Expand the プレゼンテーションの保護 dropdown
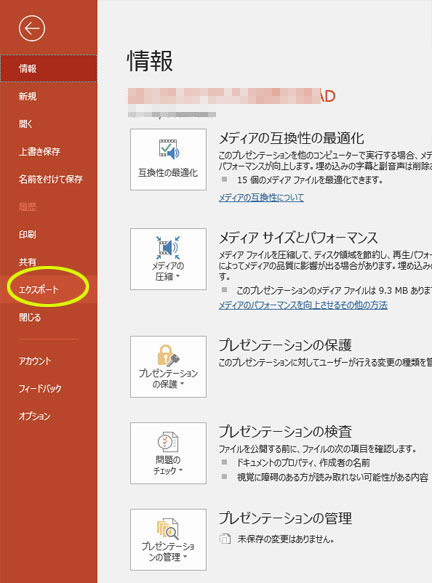Screen dimensions: 432x583 pos(168,367)
